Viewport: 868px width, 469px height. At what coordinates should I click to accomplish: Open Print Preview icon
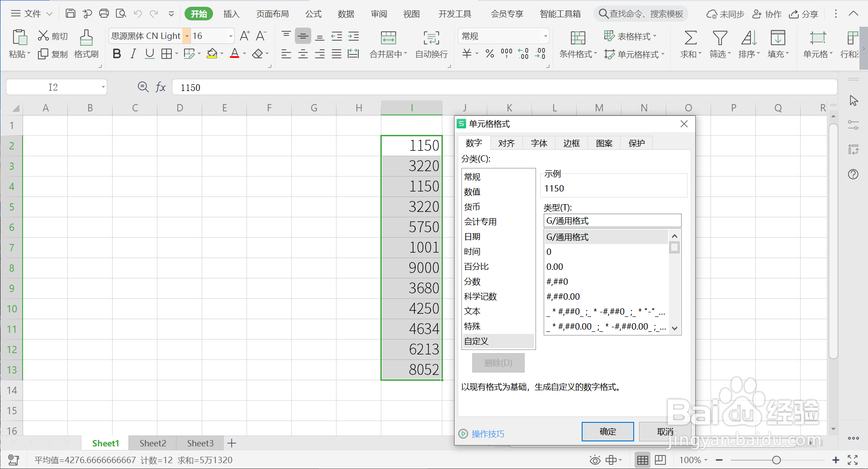click(121, 14)
